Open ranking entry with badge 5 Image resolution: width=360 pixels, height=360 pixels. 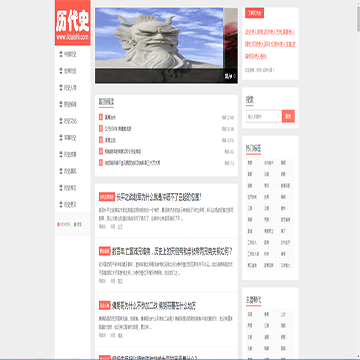tap(132, 163)
